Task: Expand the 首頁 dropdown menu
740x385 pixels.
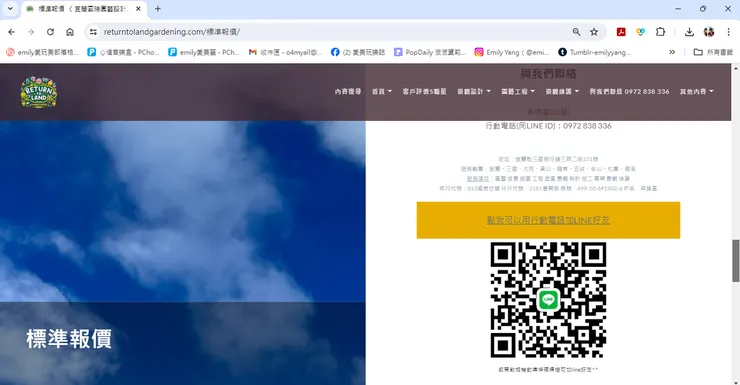Action: point(382,92)
